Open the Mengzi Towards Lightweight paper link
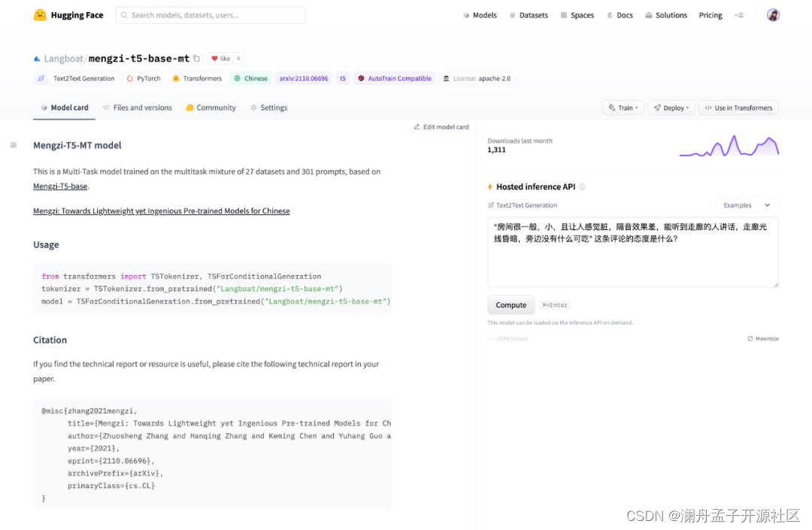The width and height of the screenshot is (812, 530). click(162, 211)
